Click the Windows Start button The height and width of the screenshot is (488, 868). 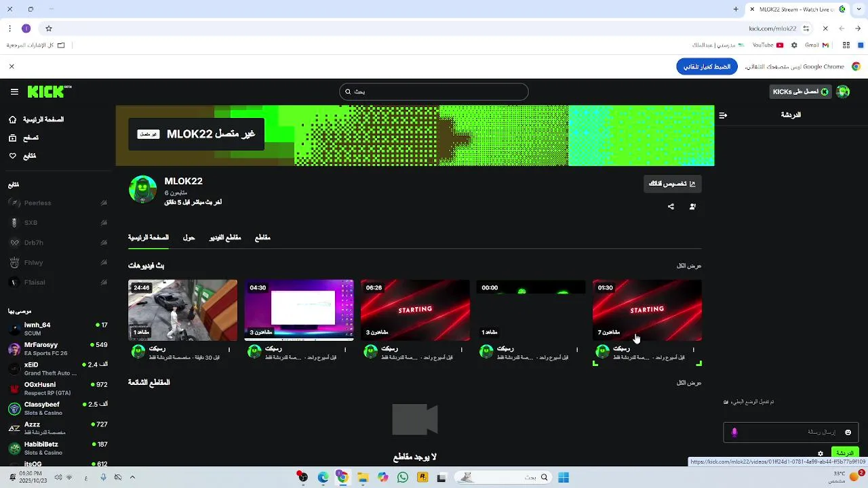tap(563, 478)
